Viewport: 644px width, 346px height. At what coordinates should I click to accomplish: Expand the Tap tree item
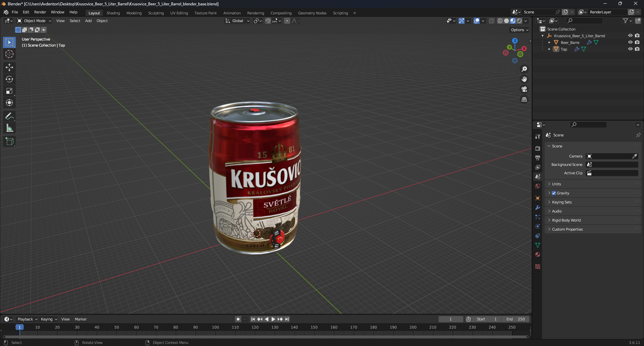pyautogui.click(x=549, y=49)
